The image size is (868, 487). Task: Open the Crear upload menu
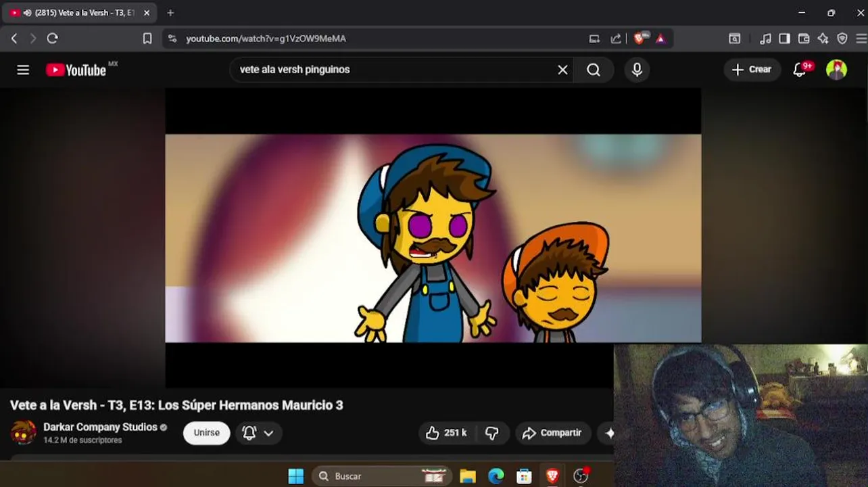coord(752,70)
